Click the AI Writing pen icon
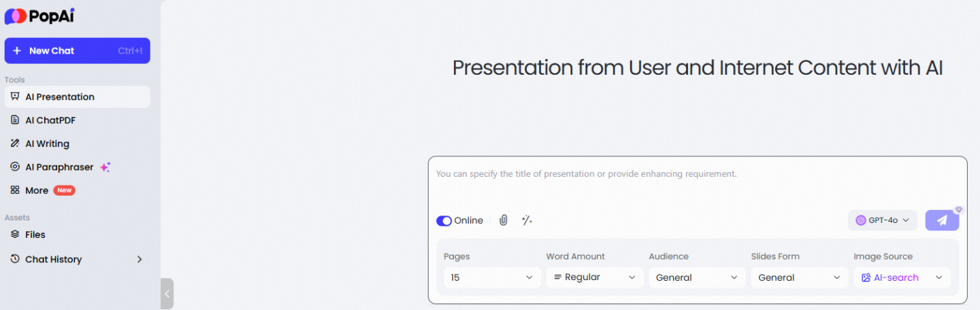This screenshot has width=980, height=310. (x=15, y=143)
